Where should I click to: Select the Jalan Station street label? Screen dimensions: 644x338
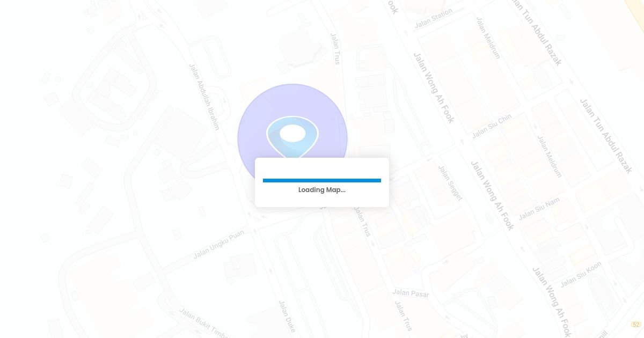pos(433,18)
